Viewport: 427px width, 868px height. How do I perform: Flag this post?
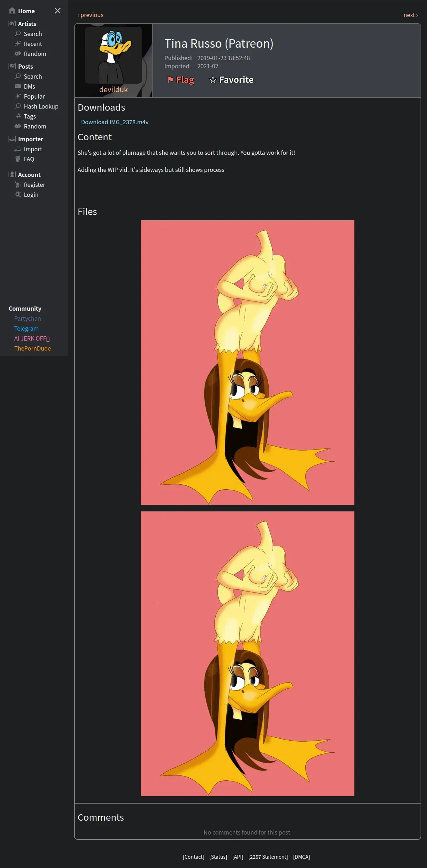[x=181, y=80]
